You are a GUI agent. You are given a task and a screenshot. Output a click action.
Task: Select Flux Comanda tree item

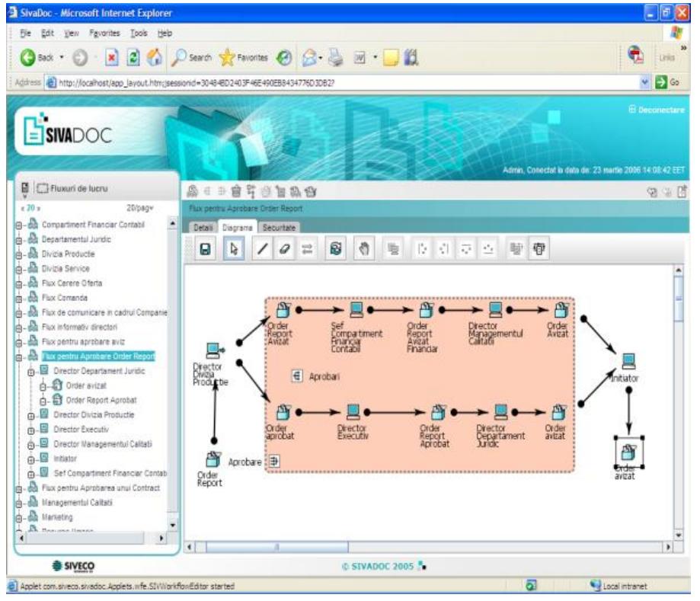(x=65, y=298)
